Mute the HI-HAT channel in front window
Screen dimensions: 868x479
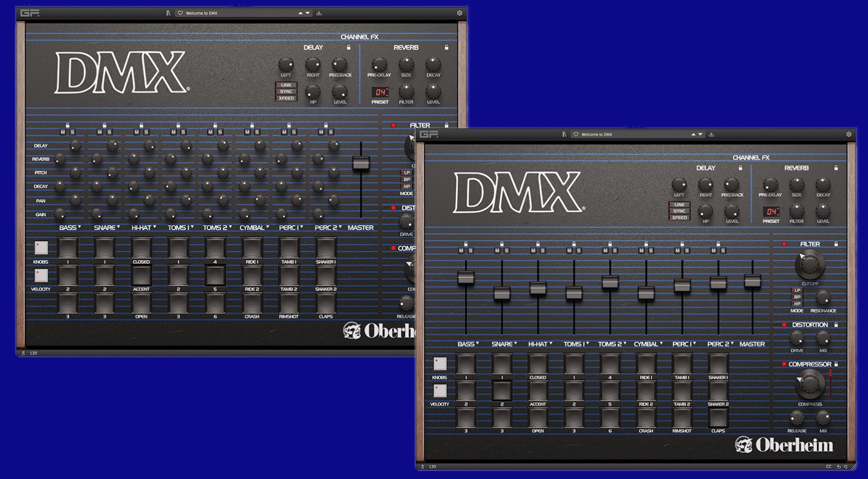533,251
